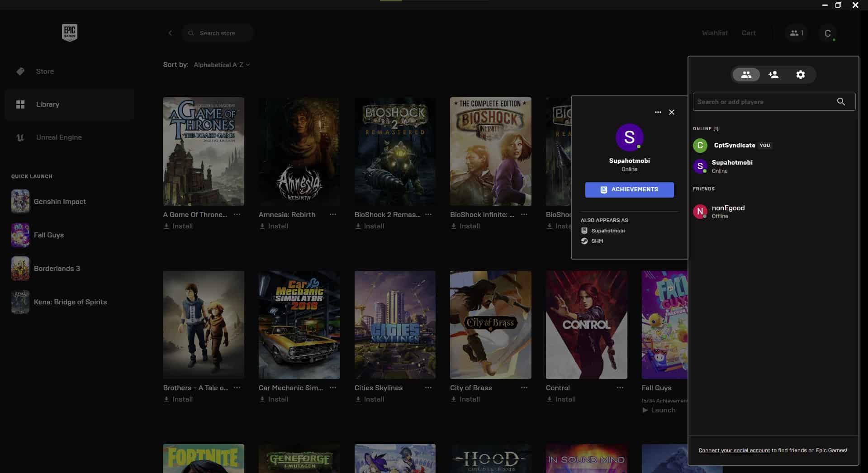Open the options menu on Supahotmobi's profile card
The width and height of the screenshot is (868, 473).
(657, 112)
